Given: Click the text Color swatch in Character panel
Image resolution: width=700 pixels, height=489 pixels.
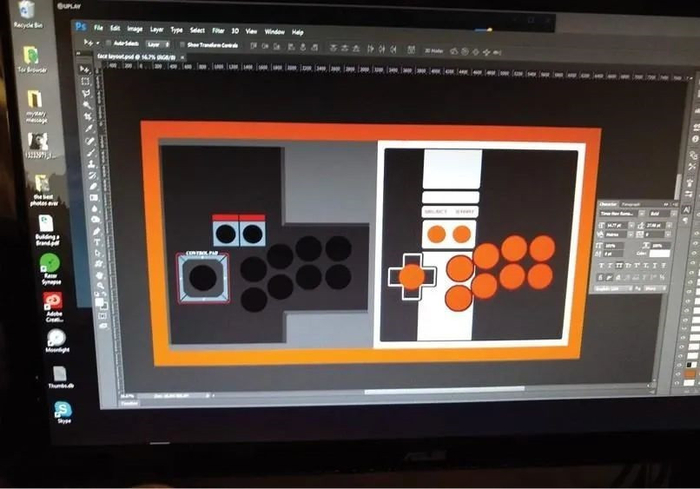Looking at the screenshot, I should tap(659, 254).
